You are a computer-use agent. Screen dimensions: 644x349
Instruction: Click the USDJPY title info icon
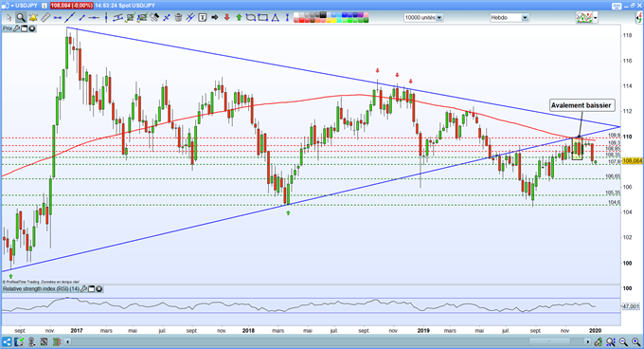45,6
